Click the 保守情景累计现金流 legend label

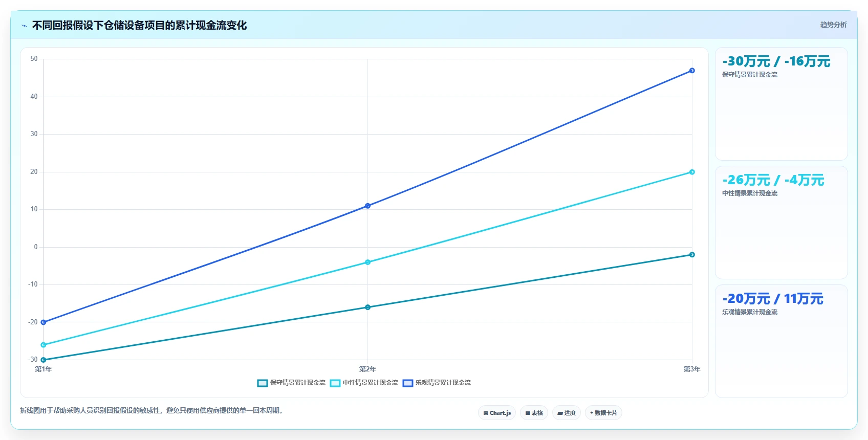(298, 383)
